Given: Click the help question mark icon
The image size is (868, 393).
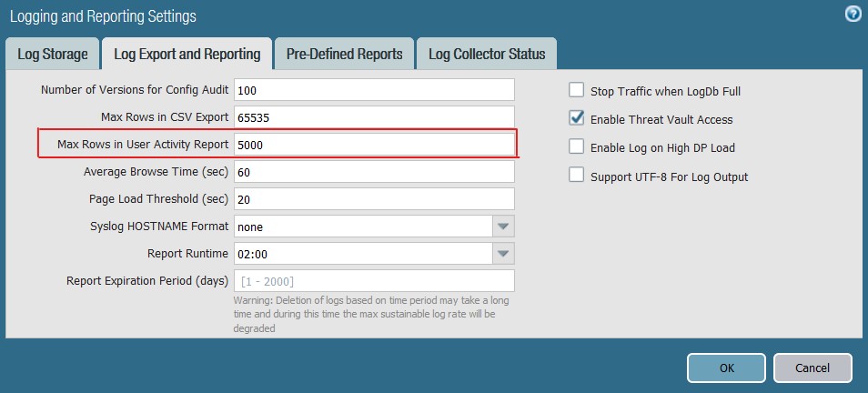Looking at the screenshot, I should (853, 14).
